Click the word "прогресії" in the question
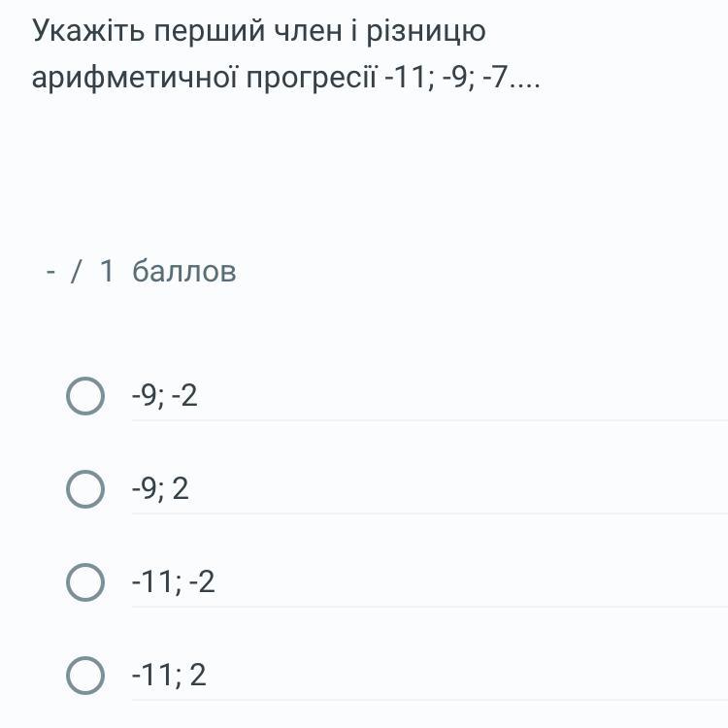The image size is (728, 728). [x=311, y=77]
